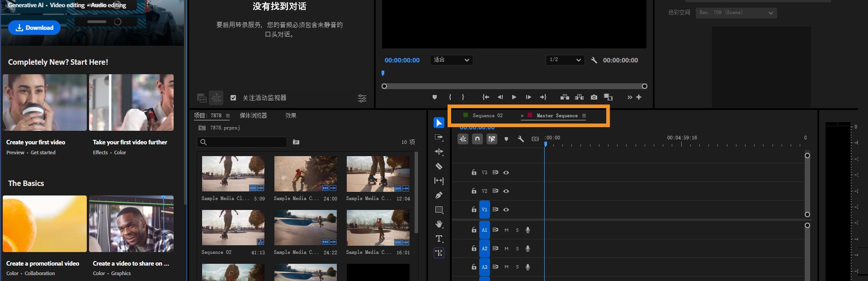
Task: Open the 效果 tab
Action: point(291,115)
